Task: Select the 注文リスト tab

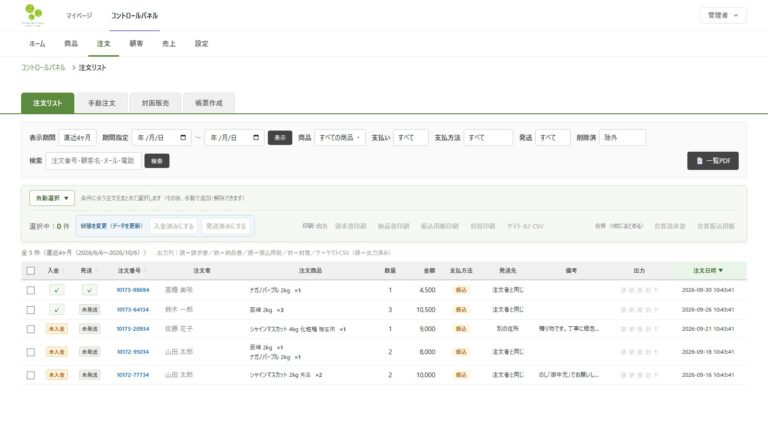Action: coord(48,103)
